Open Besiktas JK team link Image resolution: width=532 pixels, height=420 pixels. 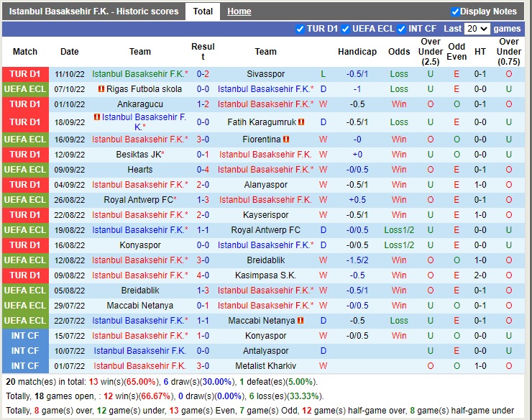pyautogui.click(x=139, y=155)
